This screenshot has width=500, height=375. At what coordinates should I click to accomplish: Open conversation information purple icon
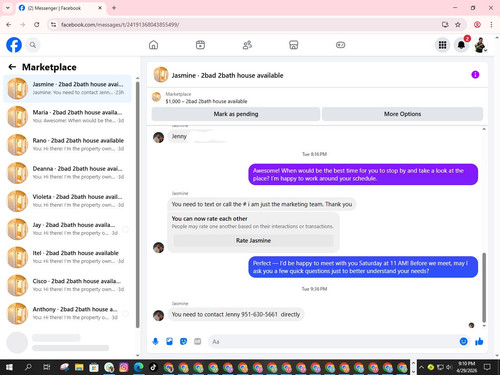tap(475, 75)
